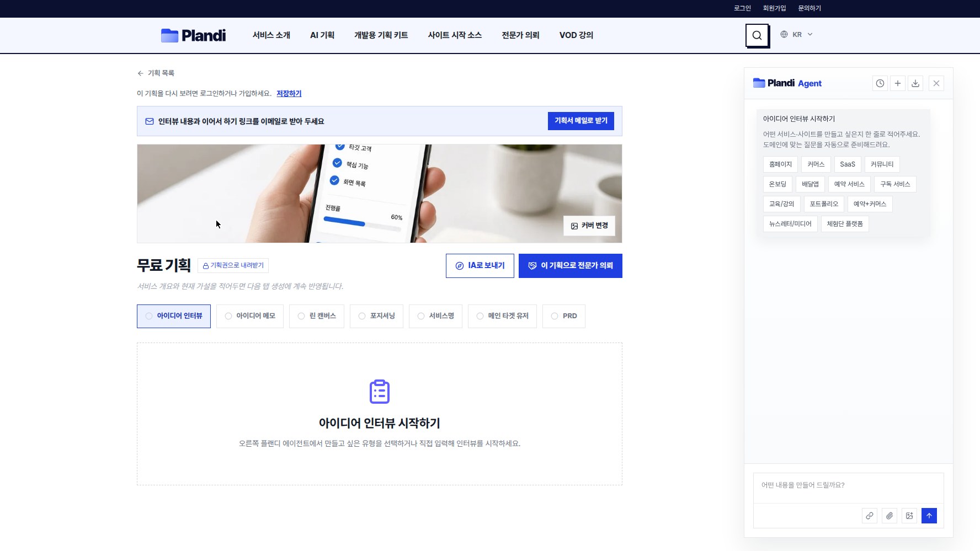Image resolution: width=980 pixels, height=551 pixels.
Task: Select the 포지셔닝 tab
Action: coord(376,316)
